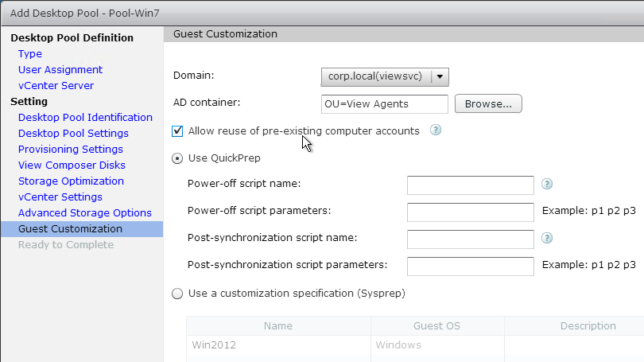Focus the AD container text field
This screenshot has width=644, height=362.
[x=385, y=104]
